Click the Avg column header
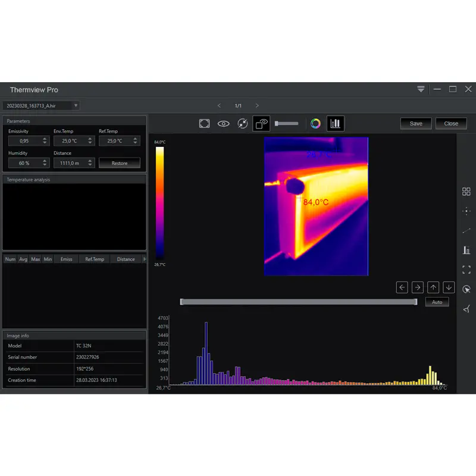476x476 pixels. click(23, 259)
